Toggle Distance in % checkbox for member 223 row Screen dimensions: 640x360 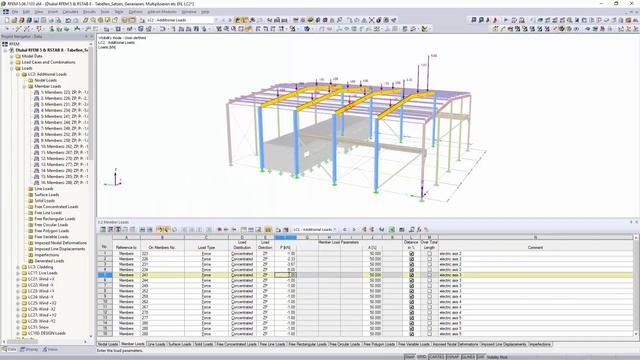(x=411, y=253)
